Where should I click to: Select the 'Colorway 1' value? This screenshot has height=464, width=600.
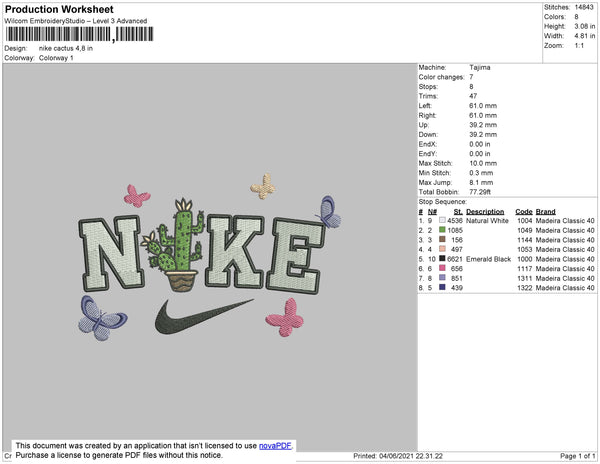tap(56, 58)
